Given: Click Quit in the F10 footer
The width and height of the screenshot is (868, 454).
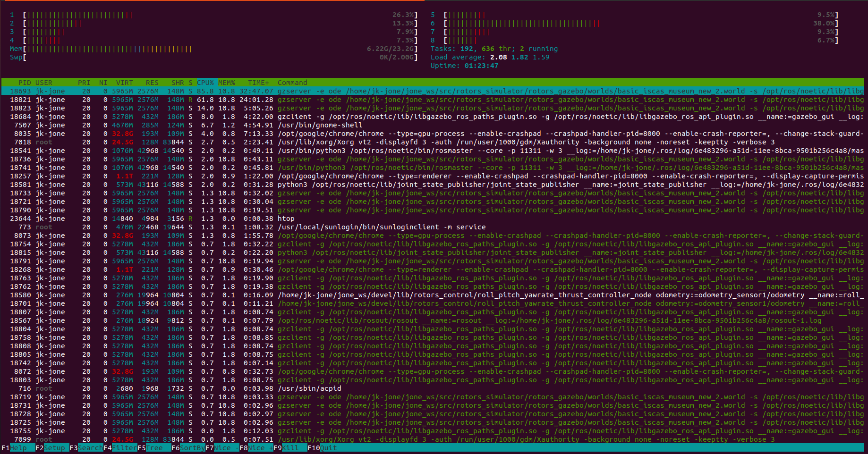Looking at the screenshot, I should tap(323, 448).
